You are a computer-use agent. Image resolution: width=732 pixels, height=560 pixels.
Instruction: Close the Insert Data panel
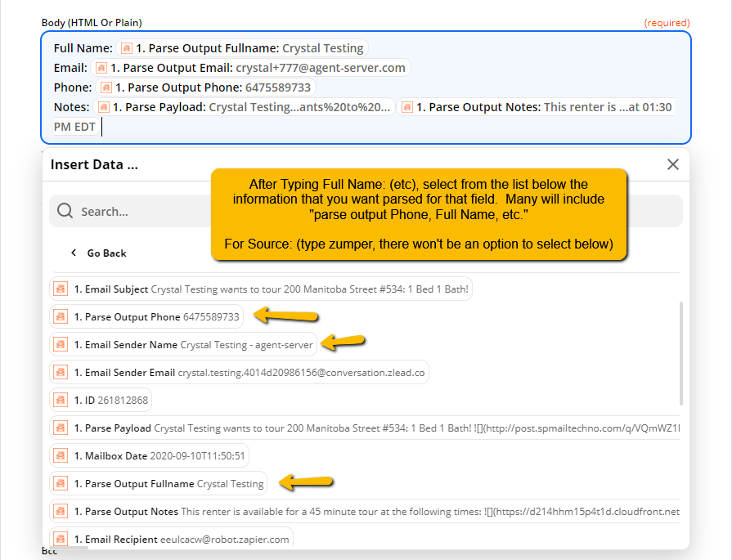tap(673, 164)
